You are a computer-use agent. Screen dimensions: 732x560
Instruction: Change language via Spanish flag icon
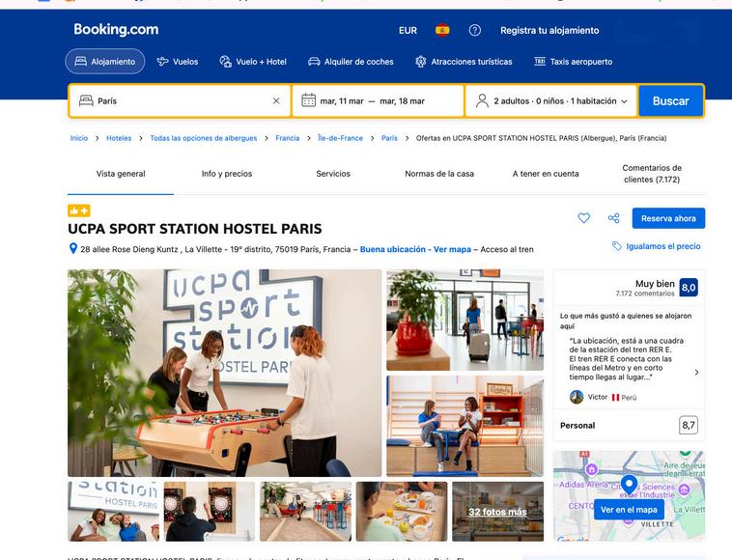(442, 30)
